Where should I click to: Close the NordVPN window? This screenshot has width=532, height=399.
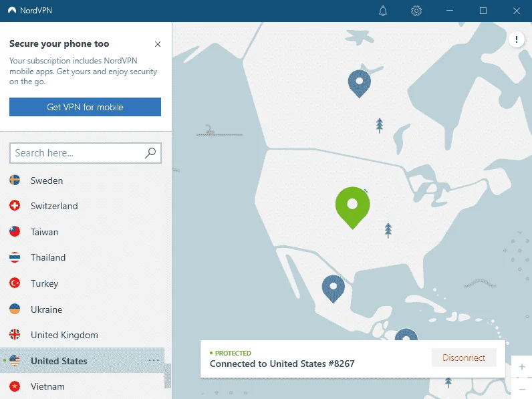coord(517,11)
